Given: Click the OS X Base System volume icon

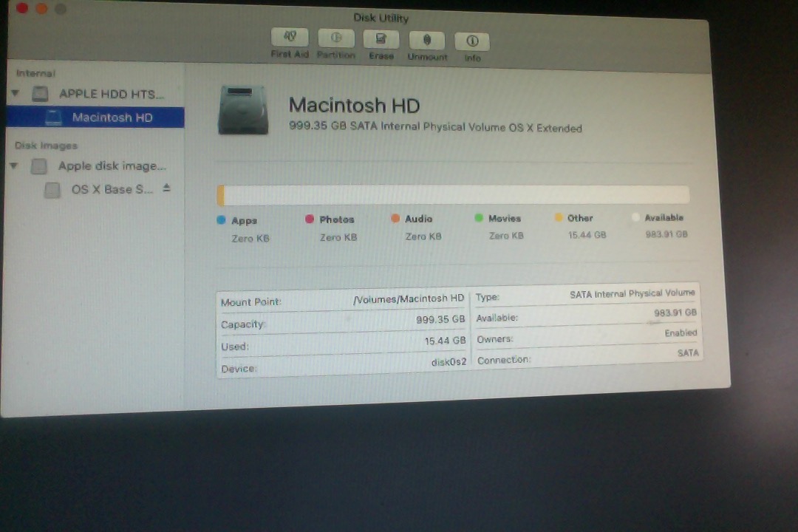Looking at the screenshot, I should coord(52,190).
